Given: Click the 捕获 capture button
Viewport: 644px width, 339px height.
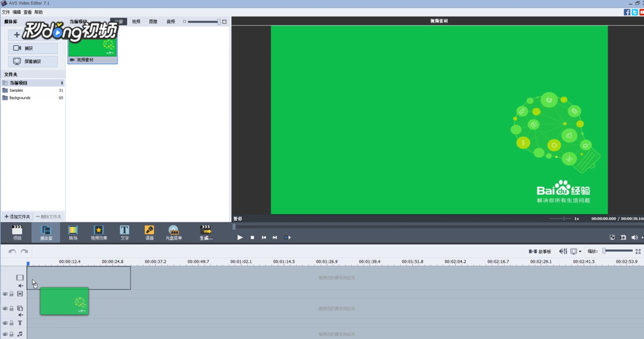Looking at the screenshot, I should coord(33,48).
